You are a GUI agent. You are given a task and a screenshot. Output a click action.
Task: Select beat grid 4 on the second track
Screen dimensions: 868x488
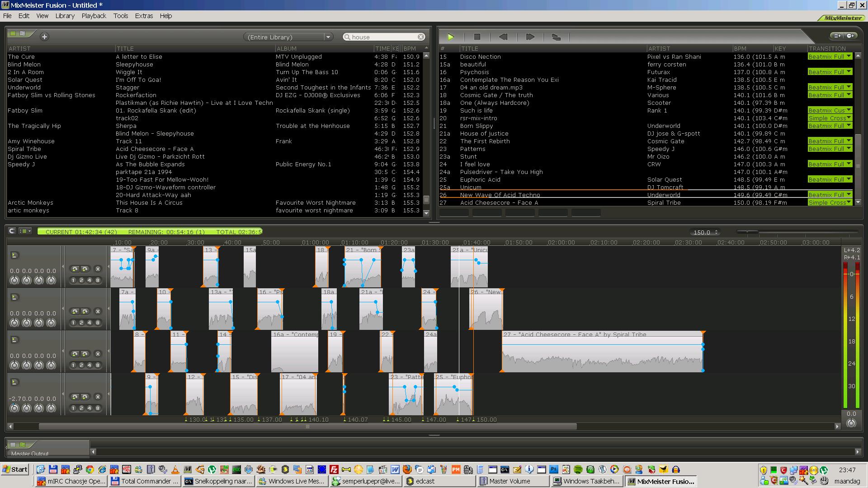click(x=90, y=323)
